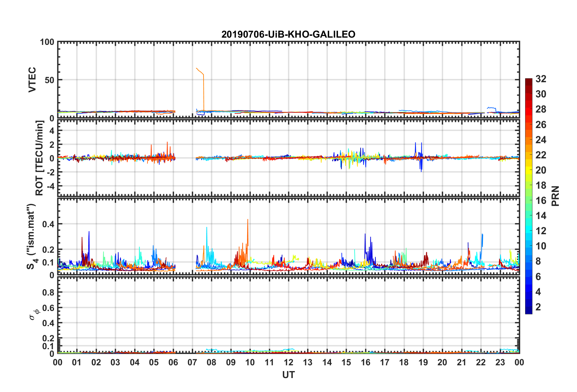Click the blue ROT spike near 19 UT

tap(421, 158)
